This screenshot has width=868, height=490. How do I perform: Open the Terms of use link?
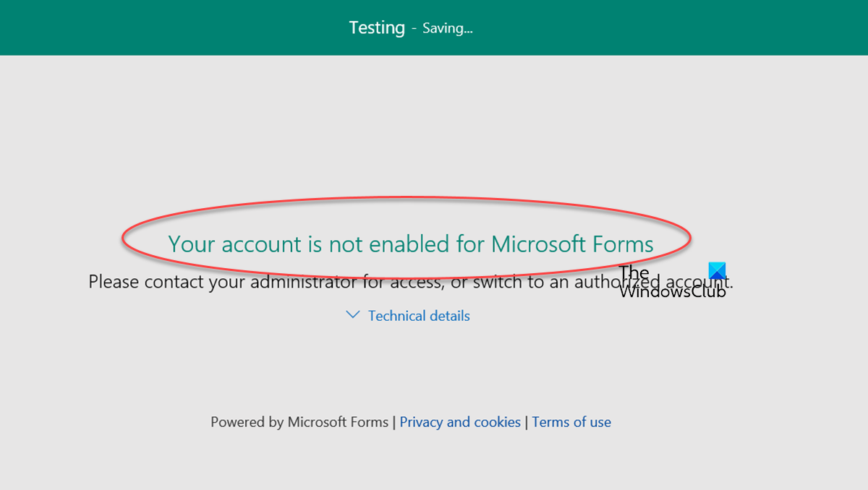click(x=571, y=422)
